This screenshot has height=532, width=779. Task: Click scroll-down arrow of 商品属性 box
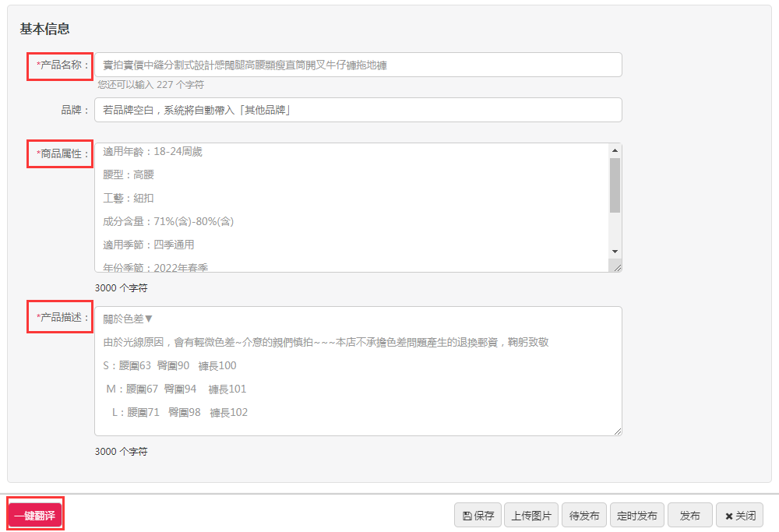(615, 252)
